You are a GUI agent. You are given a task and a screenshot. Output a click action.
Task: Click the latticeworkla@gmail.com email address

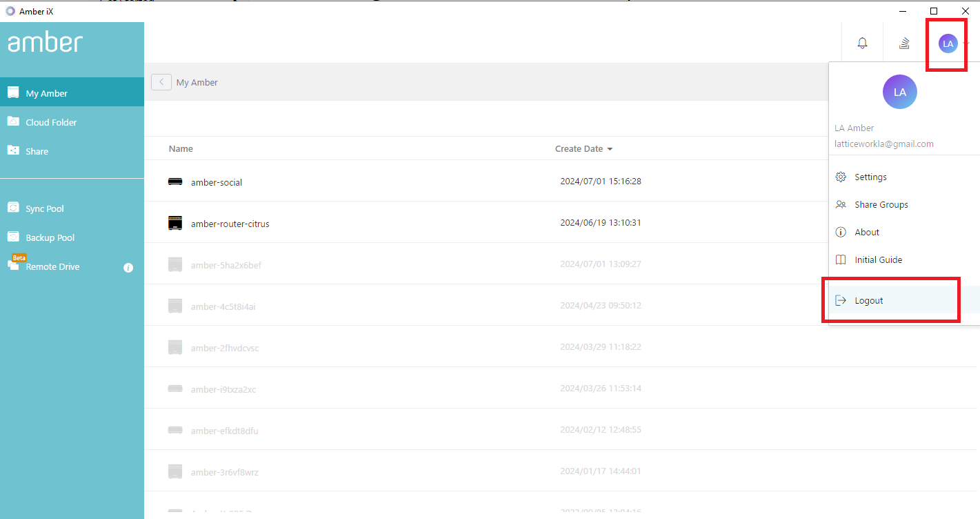[884, 144]
